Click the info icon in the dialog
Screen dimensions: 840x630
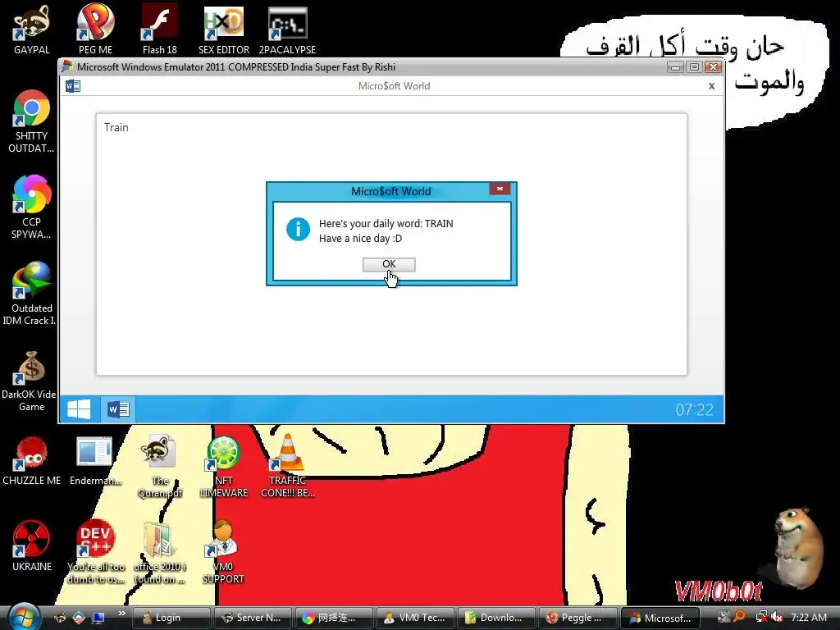(x=298, y=230)
